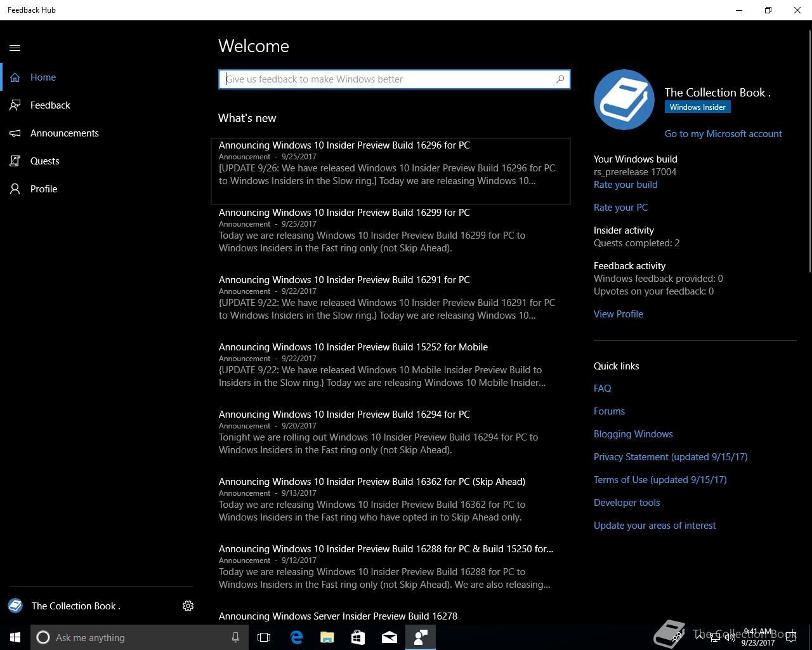Image resolution: width=812 pixels, height=650 pixels.
Task: Click the Ask me anything search box
Action: [x=140, y=637]
